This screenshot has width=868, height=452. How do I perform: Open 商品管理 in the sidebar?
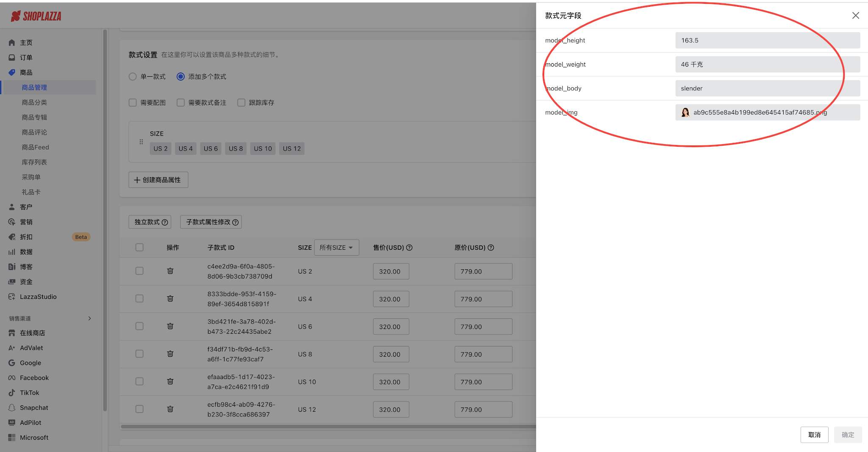coord(34,87)
